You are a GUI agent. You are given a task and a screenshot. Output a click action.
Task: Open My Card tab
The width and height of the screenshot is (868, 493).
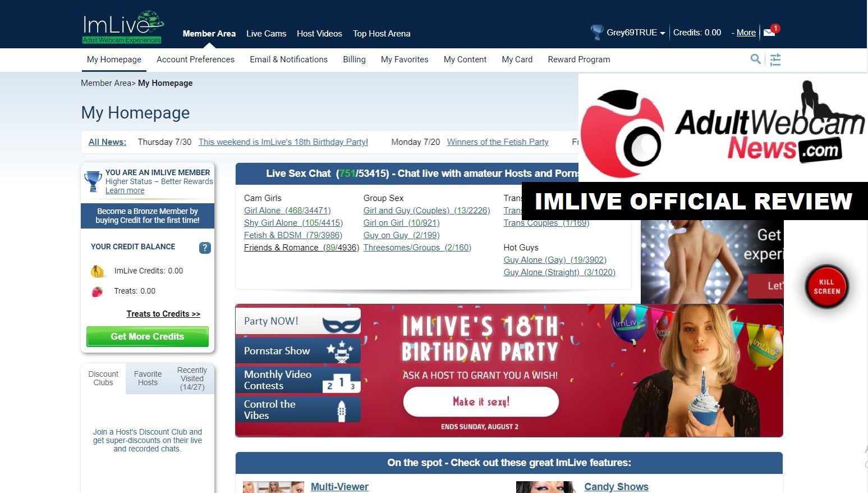click(x=517, y=60)
